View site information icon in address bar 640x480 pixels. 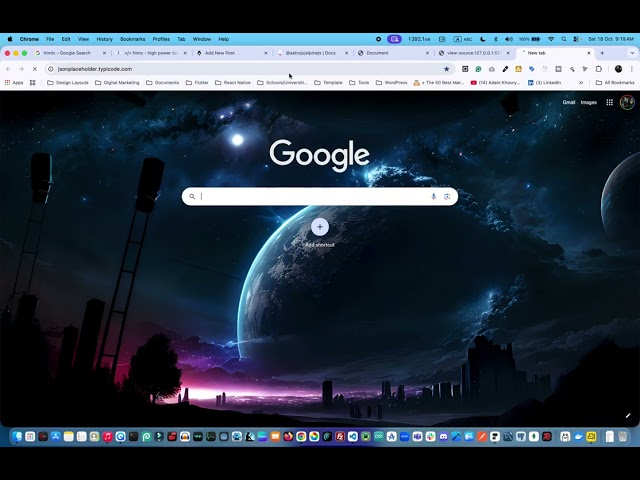click(51, 69)
